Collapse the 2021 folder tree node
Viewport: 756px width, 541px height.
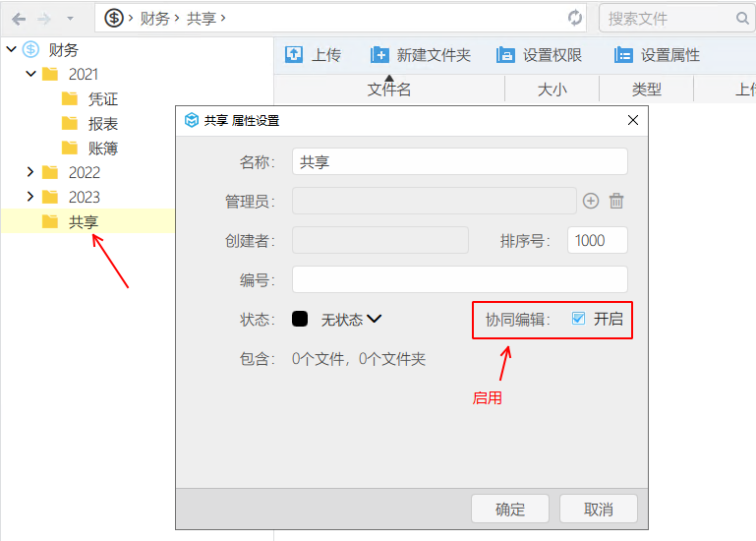coord(30,74)
